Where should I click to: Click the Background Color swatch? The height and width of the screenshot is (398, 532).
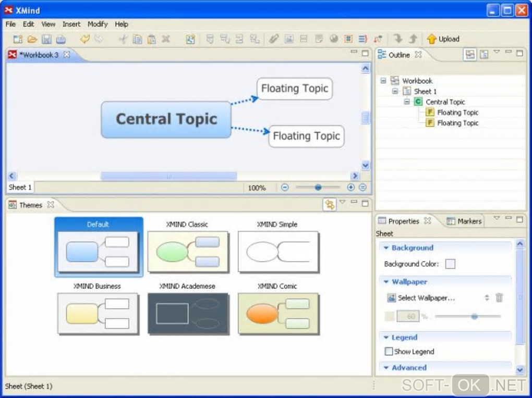point(450,264)
